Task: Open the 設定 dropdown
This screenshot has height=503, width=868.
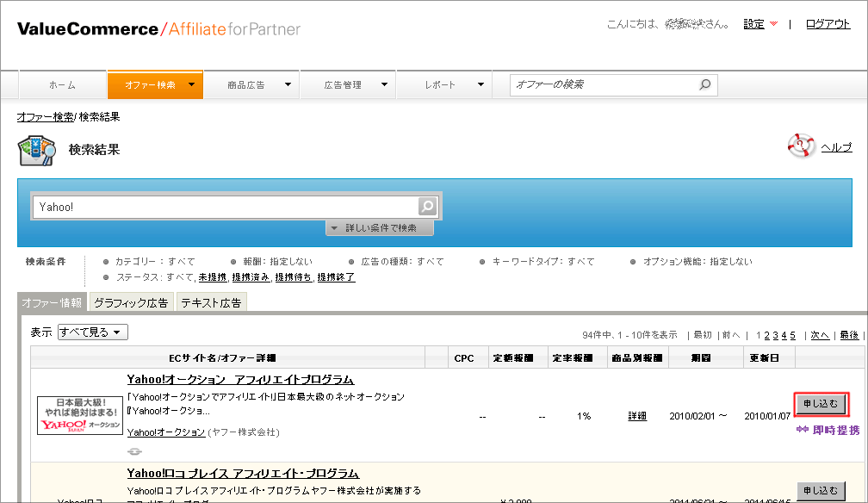Action: click(x=760, y=24)
